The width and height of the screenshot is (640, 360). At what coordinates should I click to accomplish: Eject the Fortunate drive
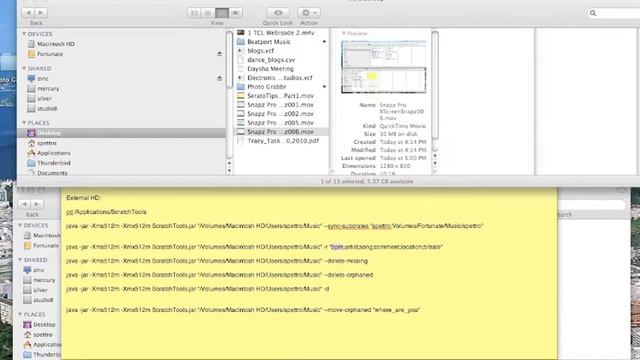pos(220,53)
